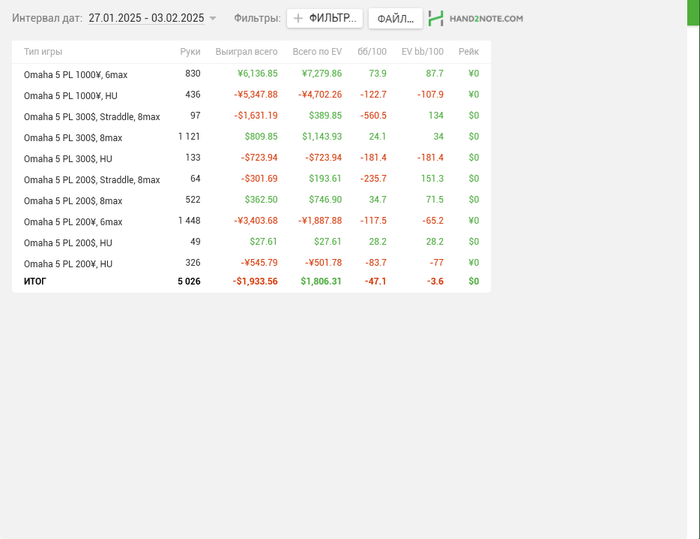
Task: Sort by Тип игры column header
Action: [43, 52]
